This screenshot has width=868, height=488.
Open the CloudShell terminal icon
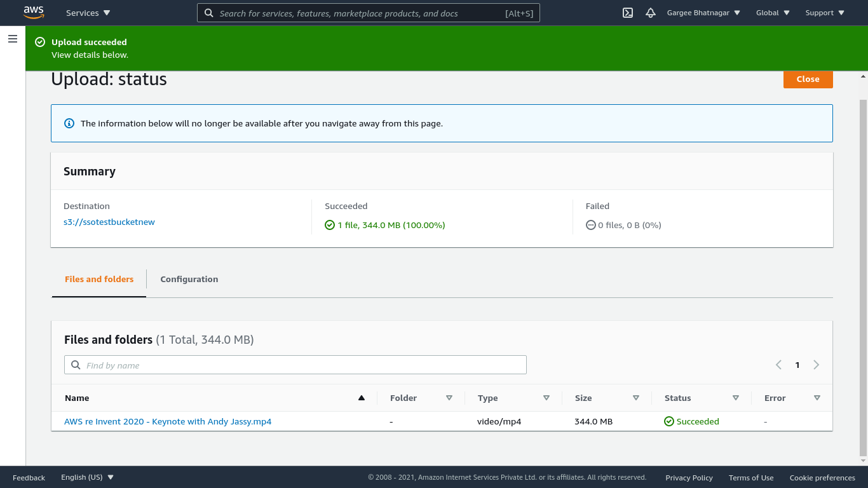(x=628, y=13)
